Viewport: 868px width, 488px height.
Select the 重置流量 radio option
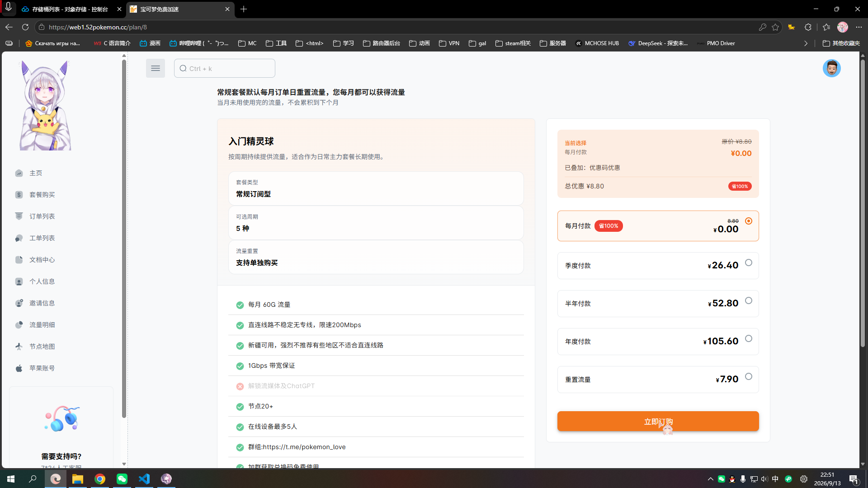tap(749, 376)
